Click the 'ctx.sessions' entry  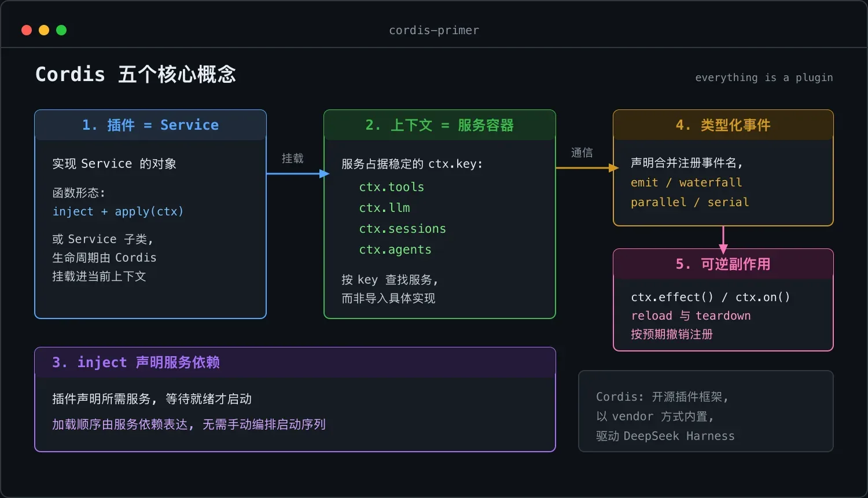click(403, 229)
